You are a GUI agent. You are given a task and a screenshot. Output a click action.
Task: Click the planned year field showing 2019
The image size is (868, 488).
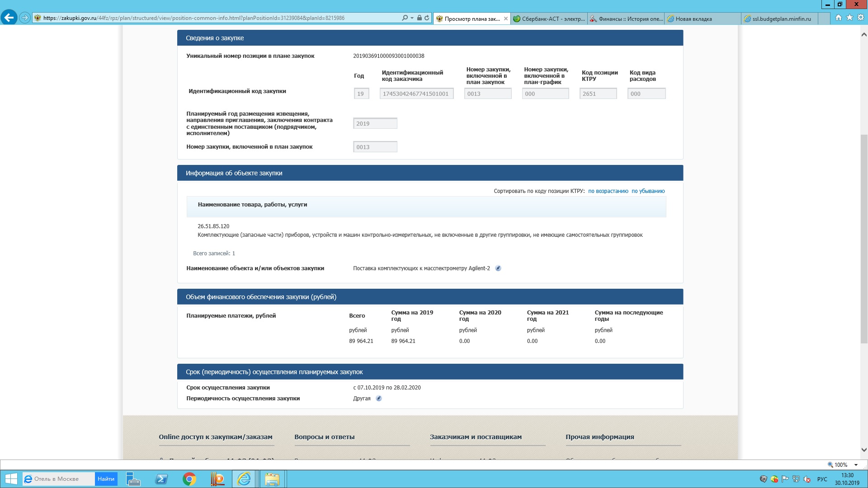click(375, 123)
